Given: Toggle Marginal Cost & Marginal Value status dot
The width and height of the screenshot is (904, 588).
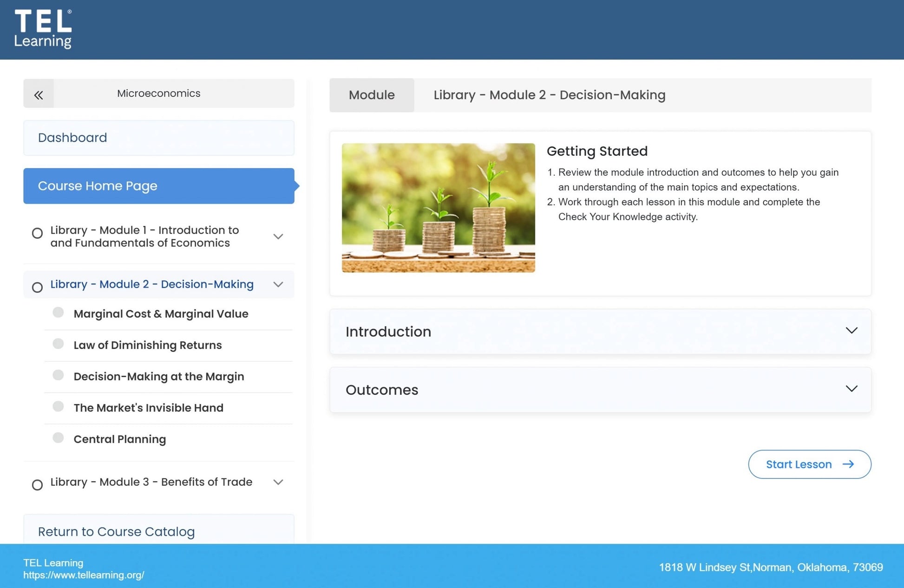Looking at the screenshot, I should [58, 312].
